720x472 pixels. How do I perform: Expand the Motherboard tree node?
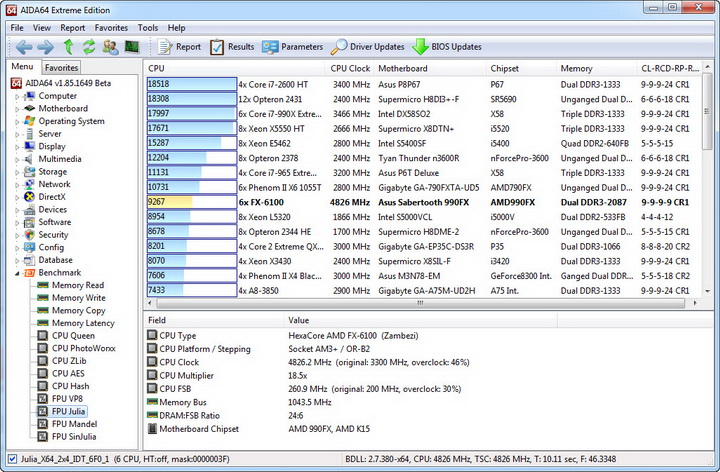click(x=17, y=109)
